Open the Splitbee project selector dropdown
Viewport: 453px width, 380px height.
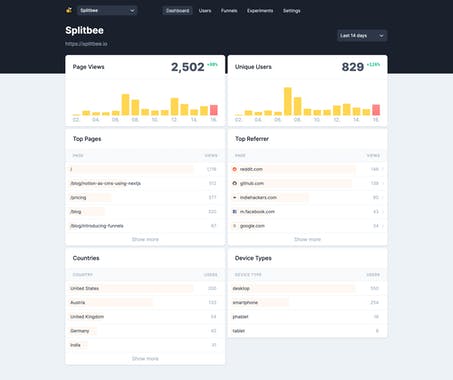tap(107, 11)
